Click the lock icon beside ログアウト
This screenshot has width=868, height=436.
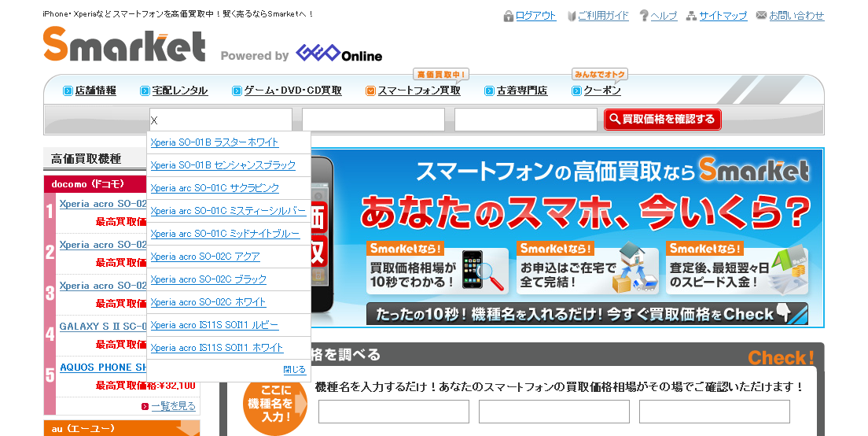tap(508, 16)
